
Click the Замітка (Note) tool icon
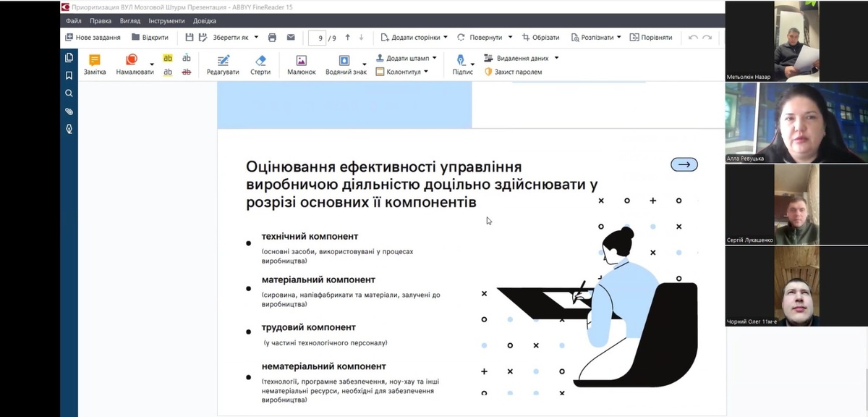(95, 60)
